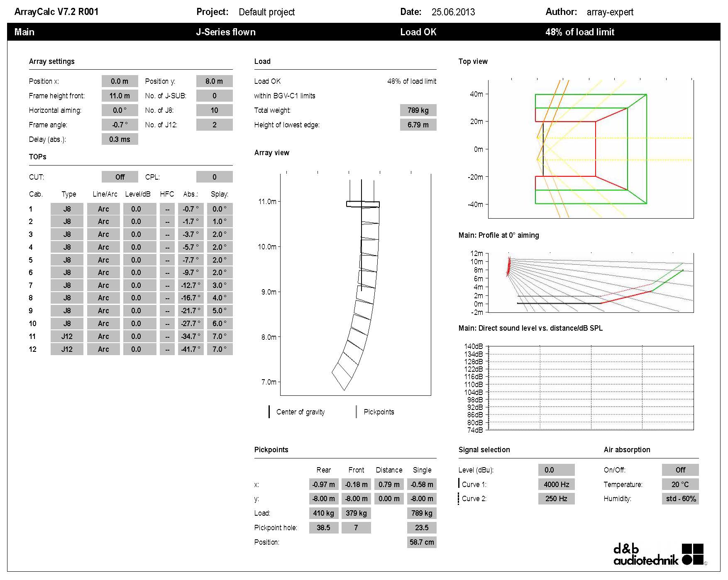
Task: Click the No. of J-SUB value
Action: 214,96
